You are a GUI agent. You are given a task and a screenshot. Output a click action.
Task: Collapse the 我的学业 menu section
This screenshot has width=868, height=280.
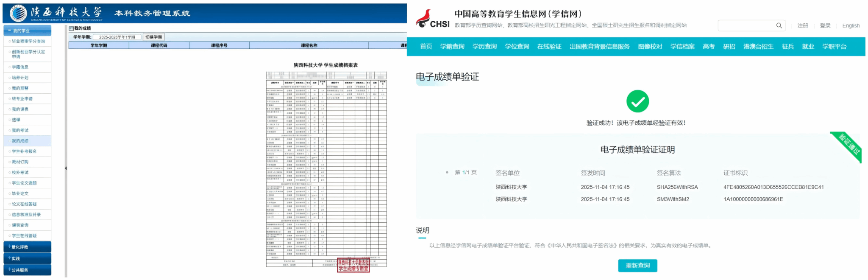[27, 31]
